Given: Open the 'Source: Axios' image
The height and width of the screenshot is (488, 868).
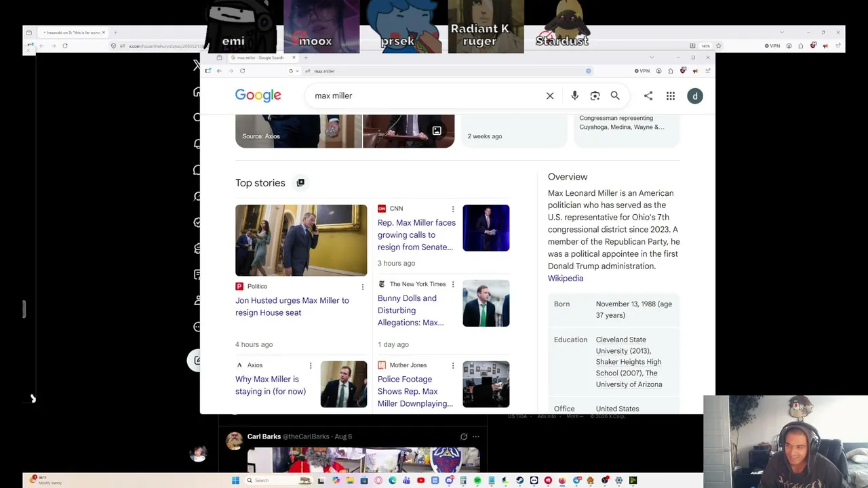Looking at the screenshot, I should [299, 131].
